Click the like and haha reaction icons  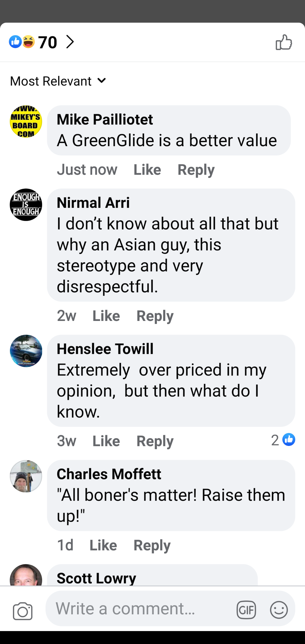click(x=22, y=42)
